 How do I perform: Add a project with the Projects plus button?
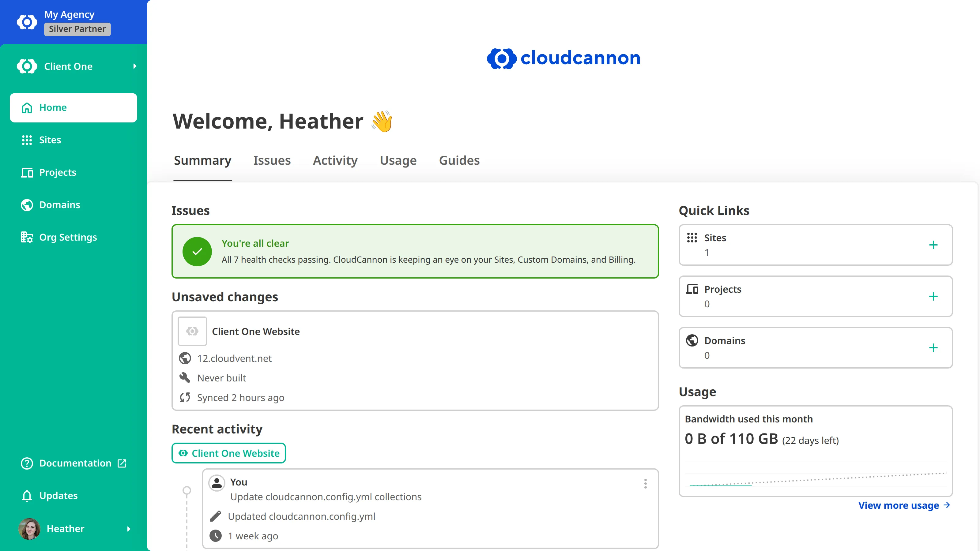[933, 296]
